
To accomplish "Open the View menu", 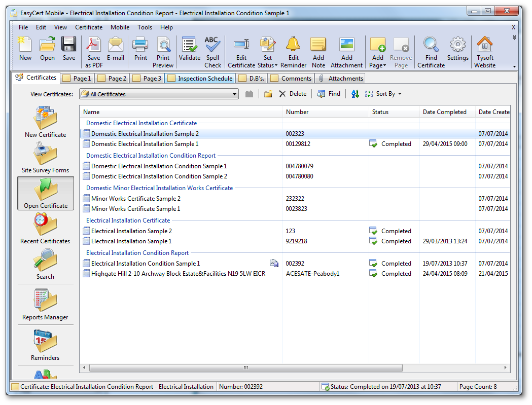I will (x=60, y=27).
